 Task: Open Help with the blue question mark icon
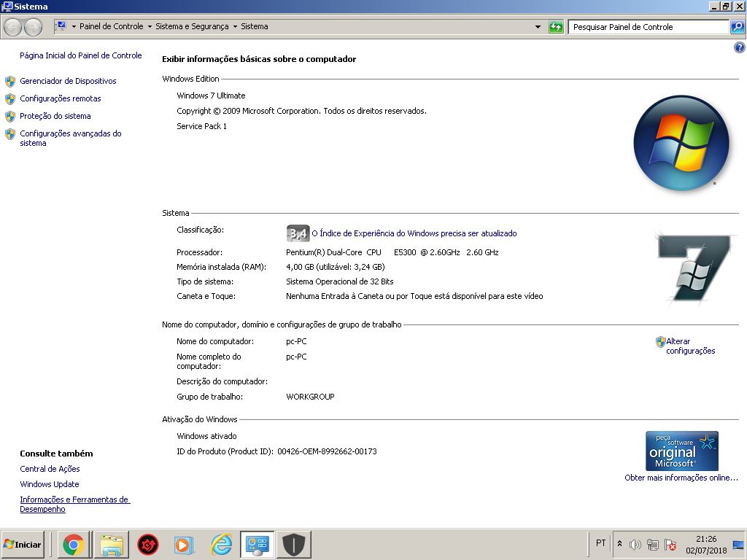coord(740,47)
